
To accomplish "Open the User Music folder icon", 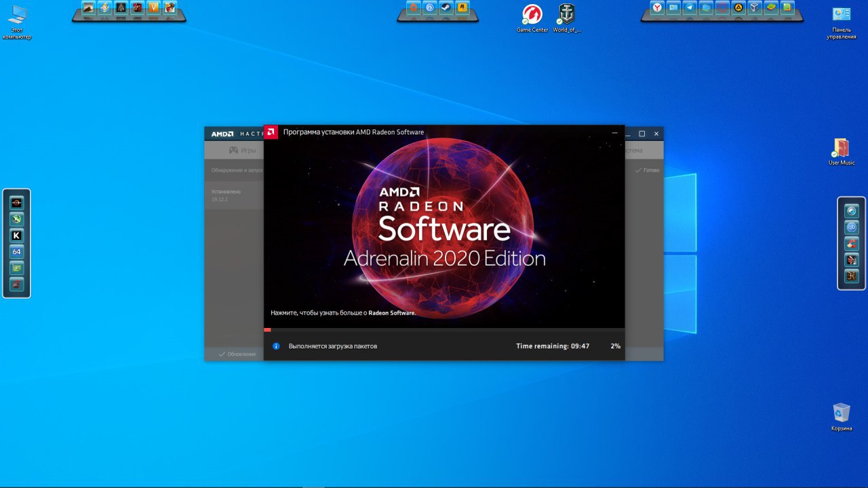I will 842,152.
